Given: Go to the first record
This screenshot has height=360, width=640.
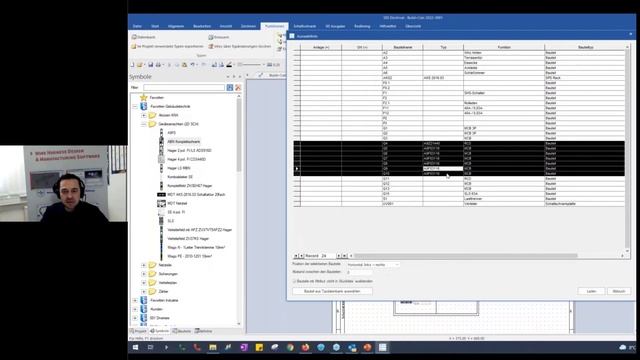Looking at the screenshot, I should click(x=296, y=256).
